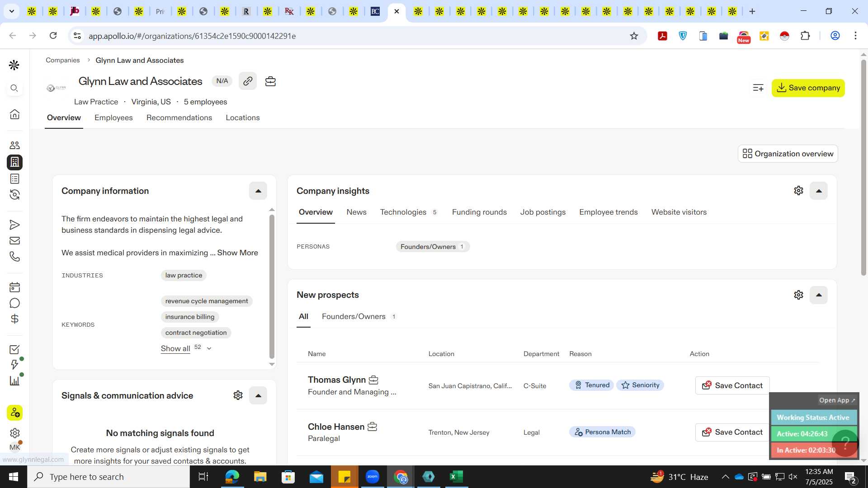Collapse Signals & communication advice panel
The image size is (868, 488).
coord(258,395)
